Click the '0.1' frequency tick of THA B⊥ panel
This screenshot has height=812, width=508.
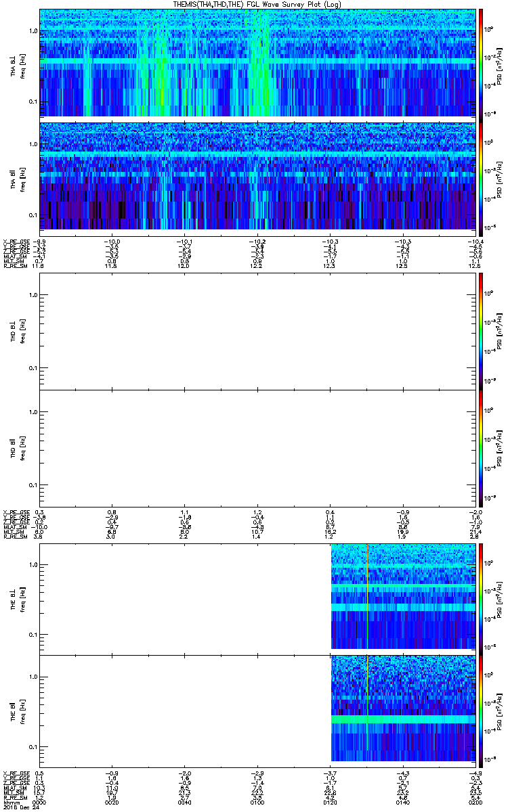click(x=33, y=101)
